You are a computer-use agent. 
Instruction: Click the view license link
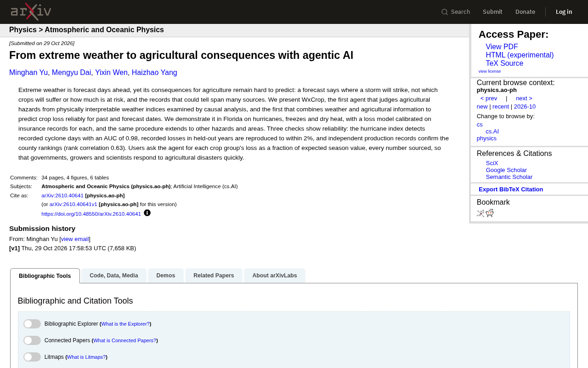(490, 71)
